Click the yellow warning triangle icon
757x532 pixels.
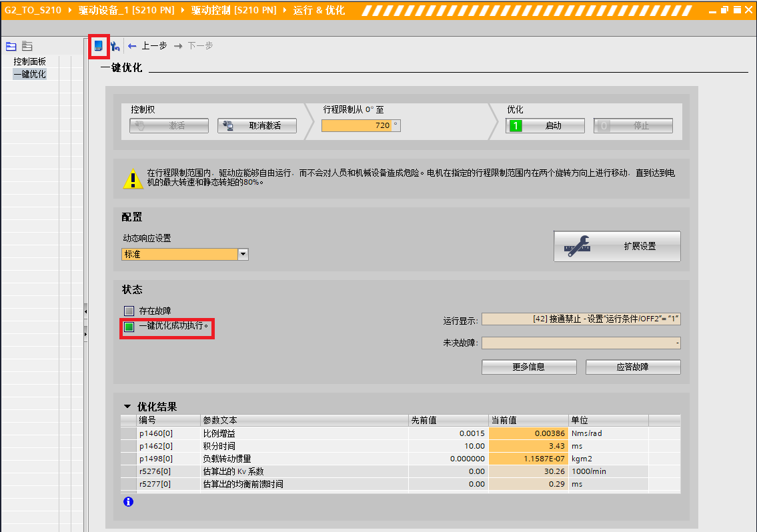133,179
